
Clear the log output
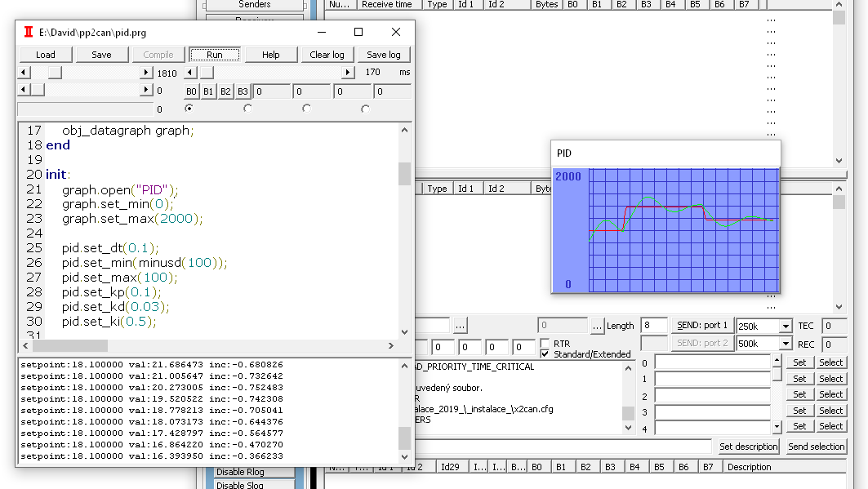pyautogui.click(x=327, y=55)
